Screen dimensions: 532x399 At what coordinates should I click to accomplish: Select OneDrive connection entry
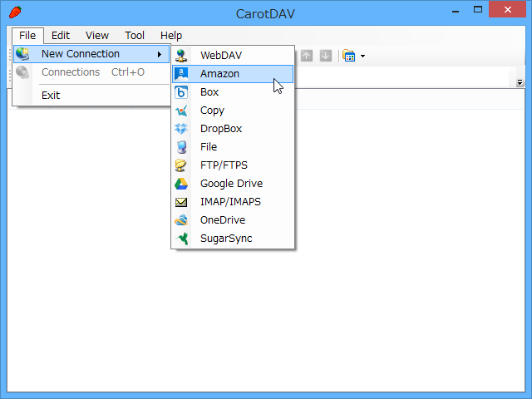233,220
